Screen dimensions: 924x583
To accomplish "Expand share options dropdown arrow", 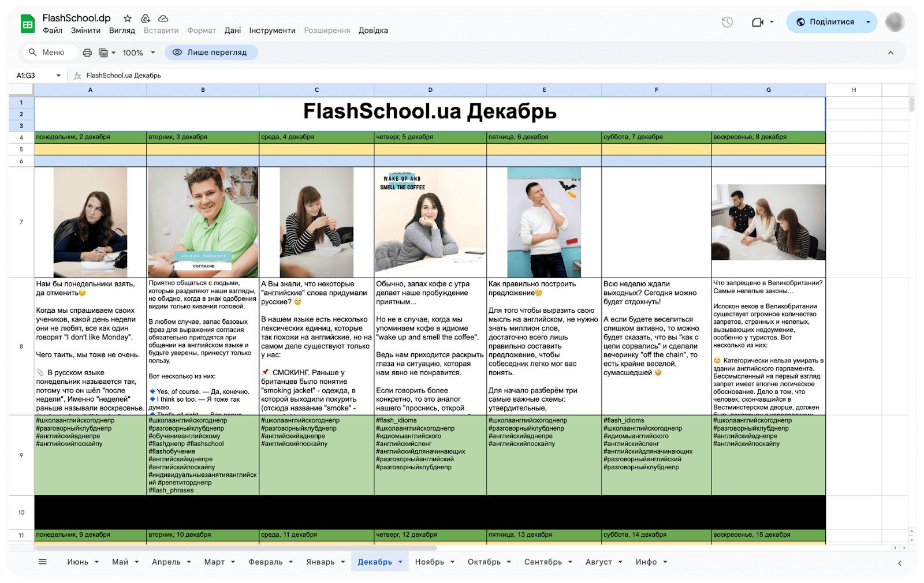I will pyautogui.click(x=868, y=22).
